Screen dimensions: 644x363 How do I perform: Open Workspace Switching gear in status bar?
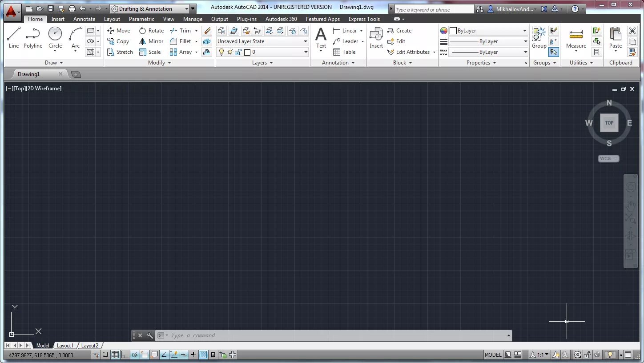point(577,355)
